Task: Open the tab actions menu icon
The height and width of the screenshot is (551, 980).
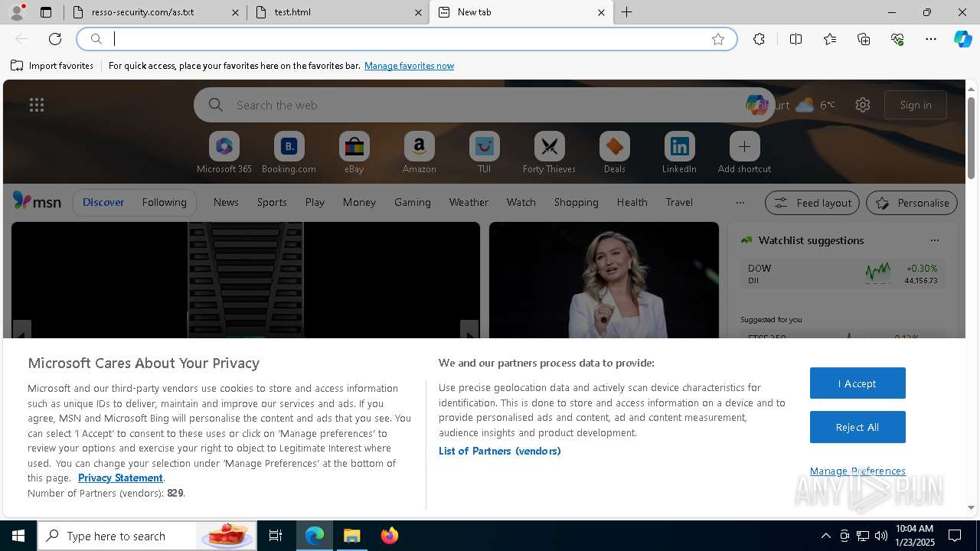Action: pos(46,12)
